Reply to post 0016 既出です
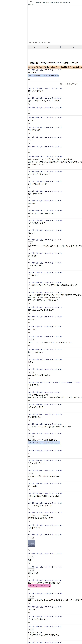This screenshot has width=82, height=644. tap(29, 236)
